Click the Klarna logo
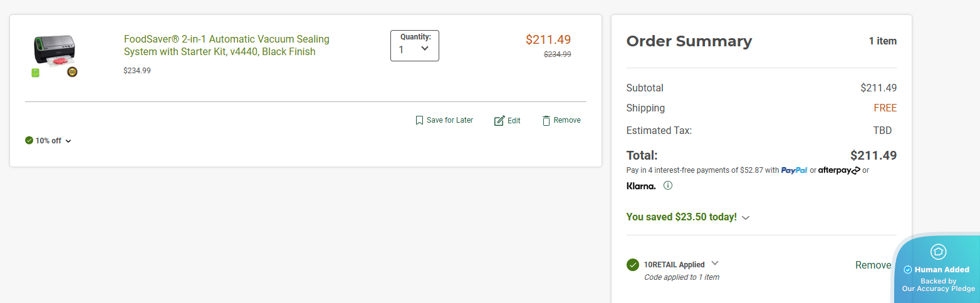The height and width of the screenshot is (303, 980). [x=641, y=186]
